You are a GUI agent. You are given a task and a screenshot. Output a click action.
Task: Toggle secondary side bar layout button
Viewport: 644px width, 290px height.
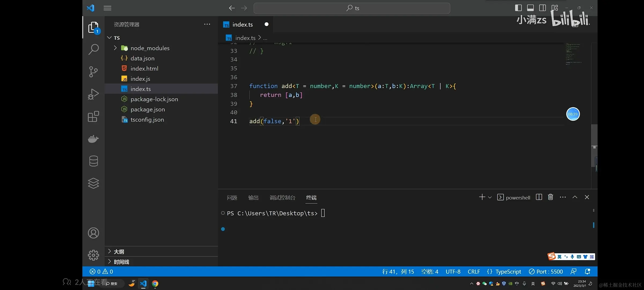click(x=542, y=8)
